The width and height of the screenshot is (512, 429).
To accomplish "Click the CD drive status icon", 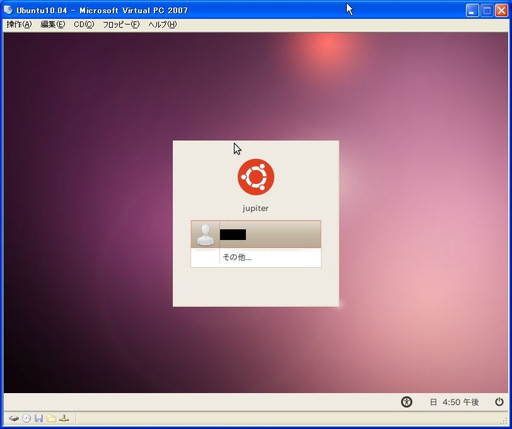I will click(x=26, y=418).
